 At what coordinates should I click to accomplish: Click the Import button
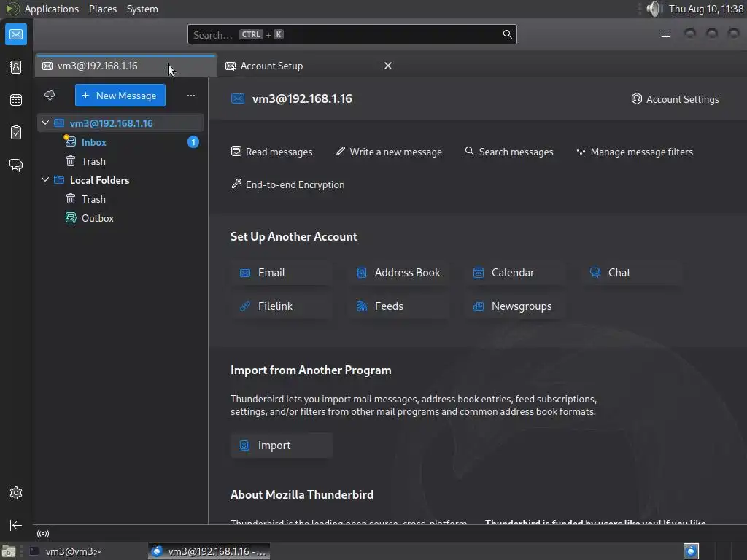pyautogui.click(x=282, y=446)
